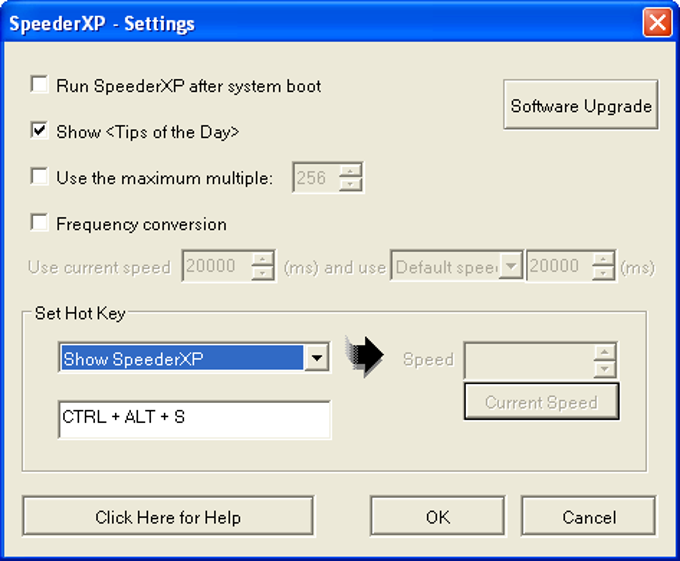Screen dimensions: 680x561
Task: Click the SpeederXP - Settings title text
Action: (x=102, y=23)
